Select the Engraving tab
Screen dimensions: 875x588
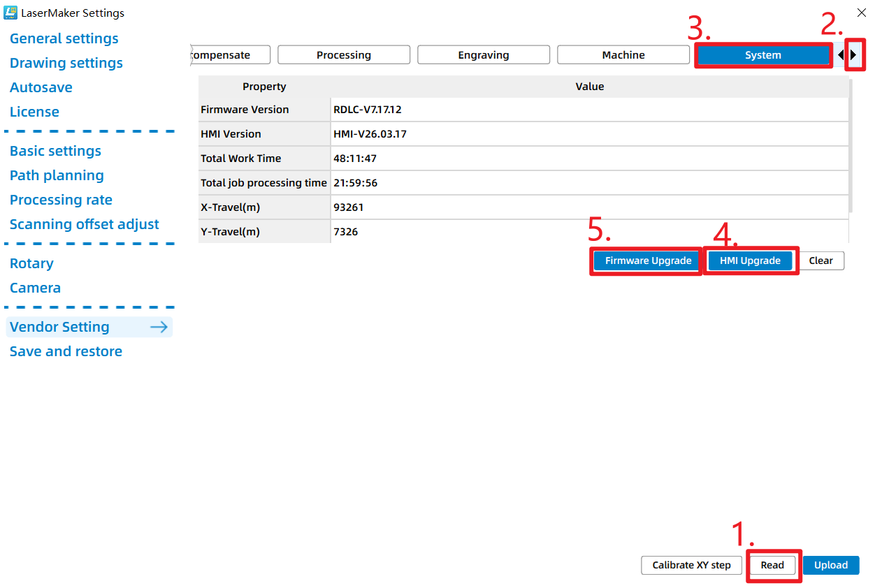pyautogui.click(x=484, y=54)
